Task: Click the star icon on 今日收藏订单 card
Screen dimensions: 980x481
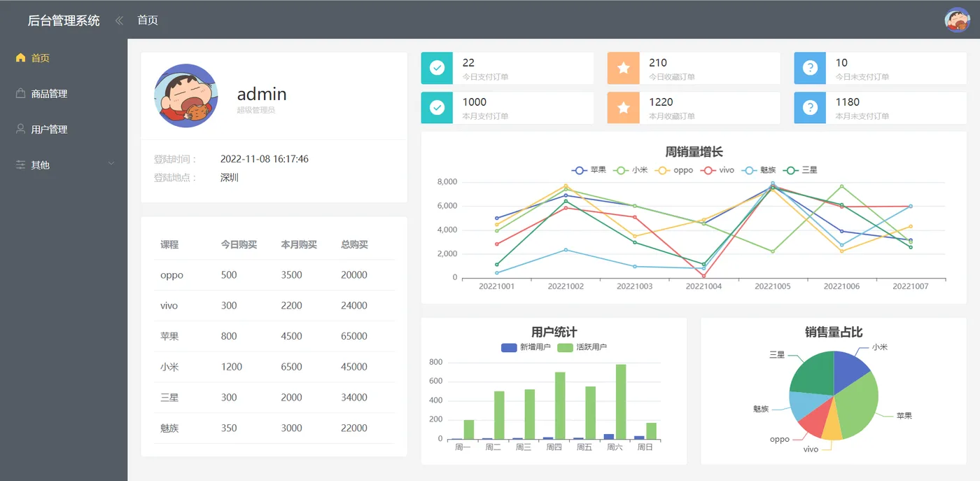Action: point(623,68)
